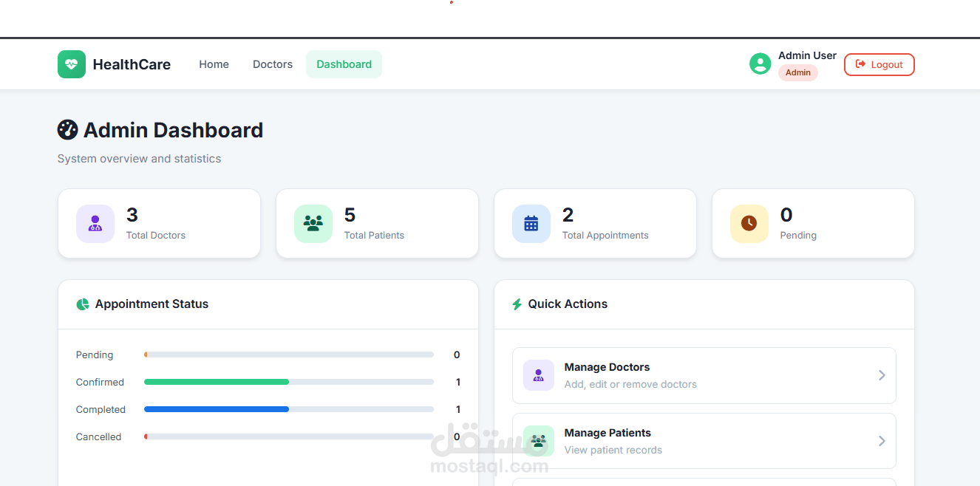Click the Pending status row label
Image resolution: width=980 pixels, height=486 pixels.
(95, 355)
